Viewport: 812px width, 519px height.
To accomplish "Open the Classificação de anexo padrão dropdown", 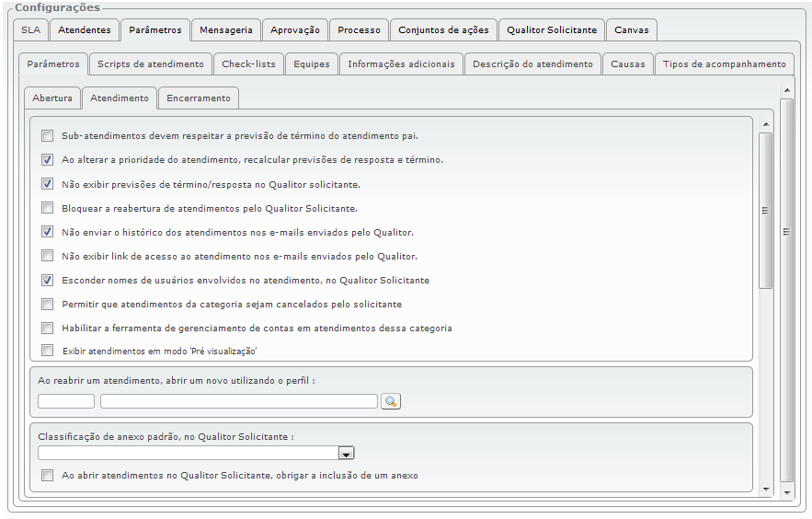I will [346, 454].
